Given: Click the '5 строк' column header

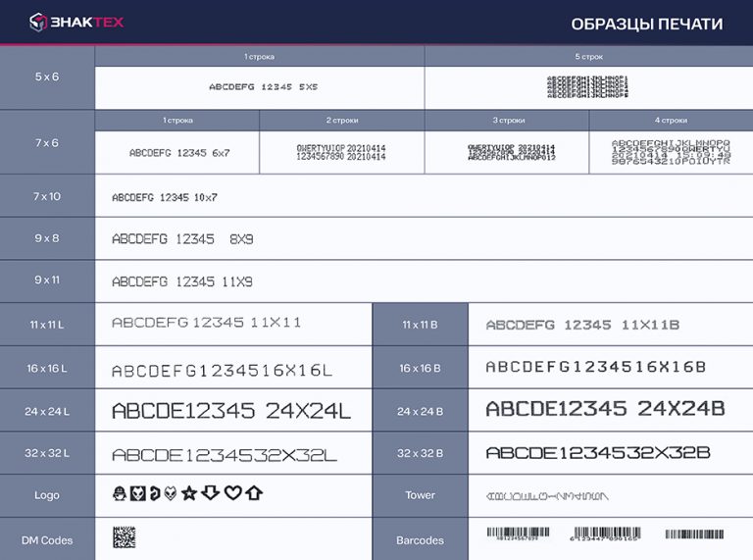Looking at the screenshot, I should (588, 57).
